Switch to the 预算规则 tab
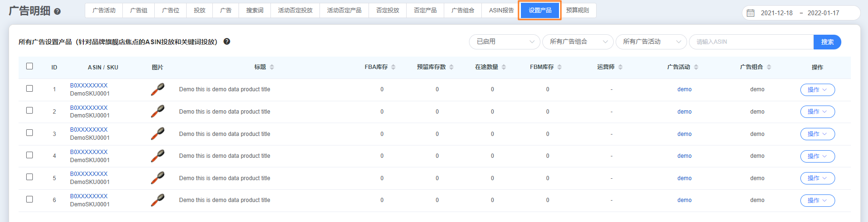The height and width of the screenshot is (222, 868). [577, 10]
